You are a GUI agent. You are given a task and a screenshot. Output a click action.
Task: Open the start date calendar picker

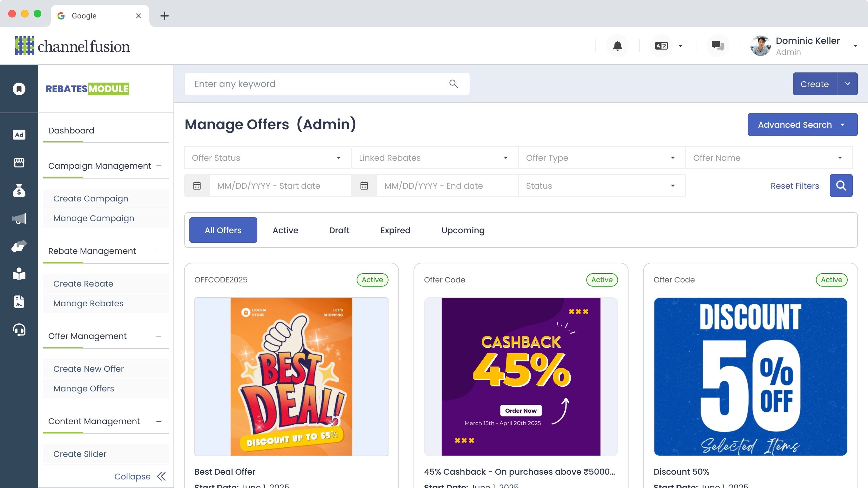click(x=197, y=186)
